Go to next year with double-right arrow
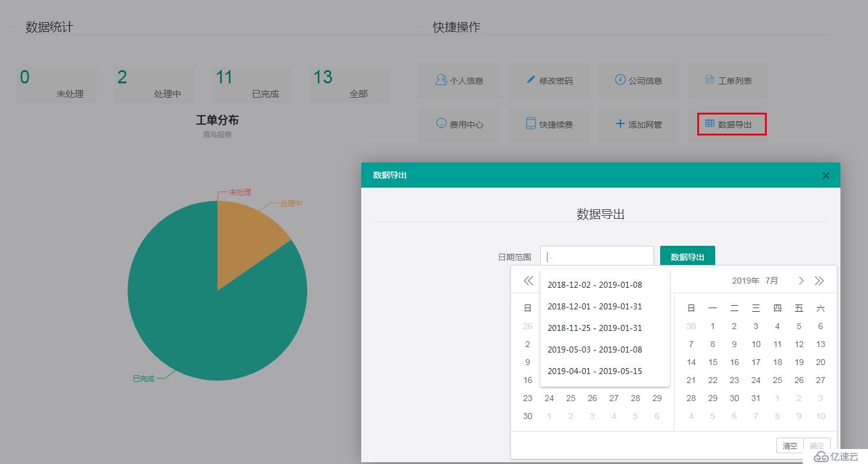The width and height of the screenshot is (868, 464). click(819, 281)
